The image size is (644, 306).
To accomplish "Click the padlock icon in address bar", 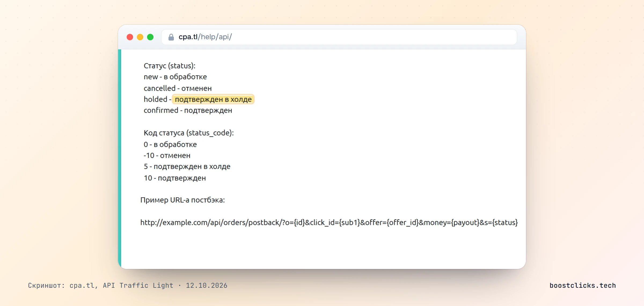I will coord(171,37).
